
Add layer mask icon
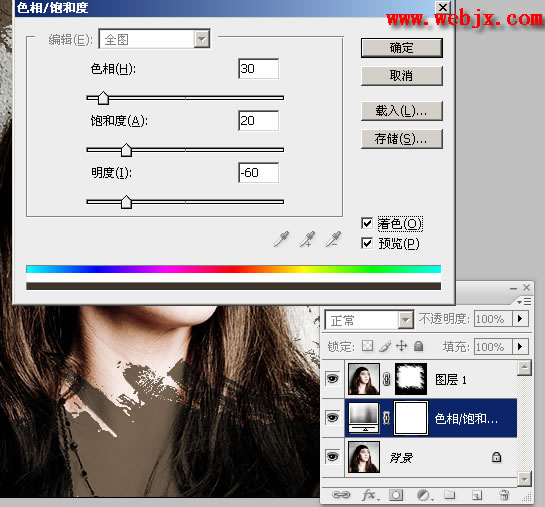(396, 495)
